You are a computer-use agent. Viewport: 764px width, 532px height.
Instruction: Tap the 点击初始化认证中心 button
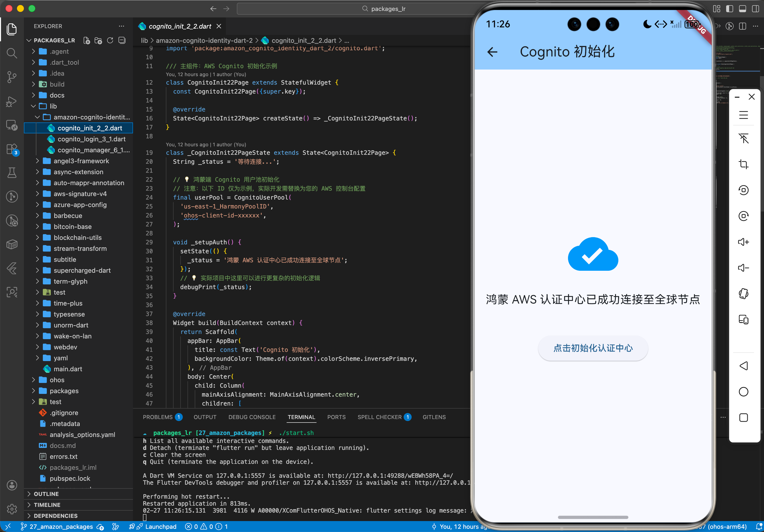click(x=593, y=348)
